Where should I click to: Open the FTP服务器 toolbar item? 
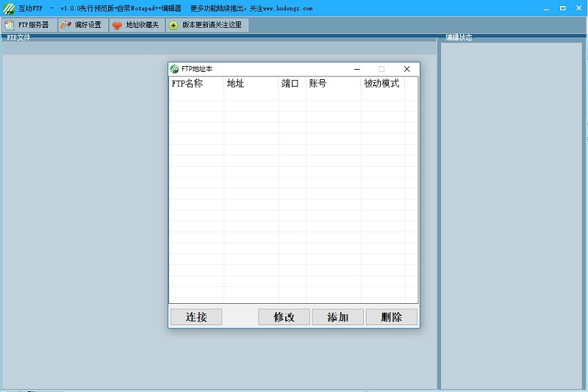29,25
